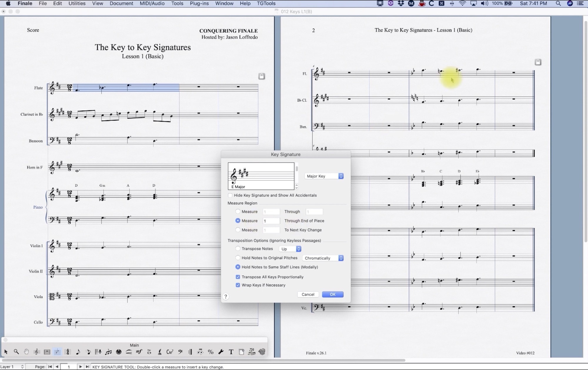Select the Time Signature tool
The width and height of the screenshot is (588, 370).
click(68, 352)
